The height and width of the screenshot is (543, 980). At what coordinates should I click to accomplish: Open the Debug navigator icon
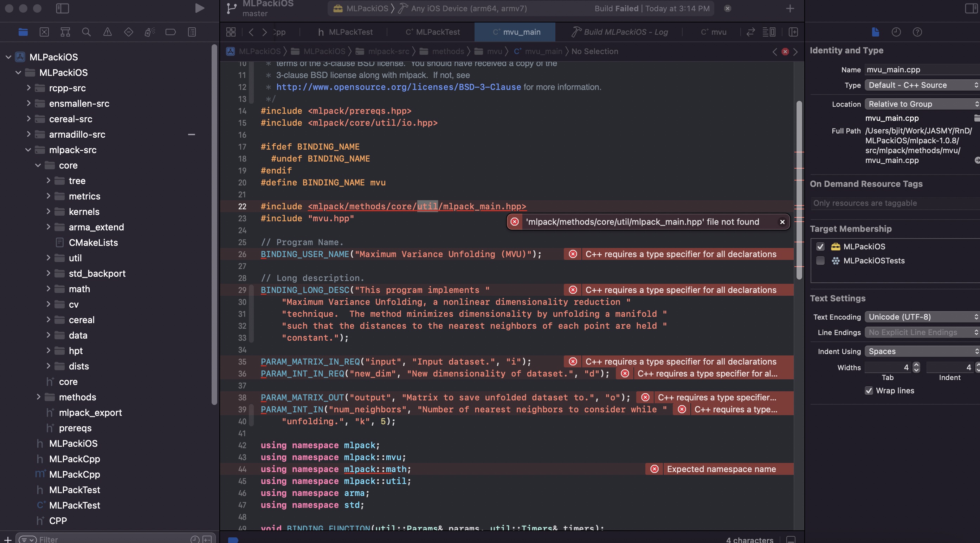(149, 32)
